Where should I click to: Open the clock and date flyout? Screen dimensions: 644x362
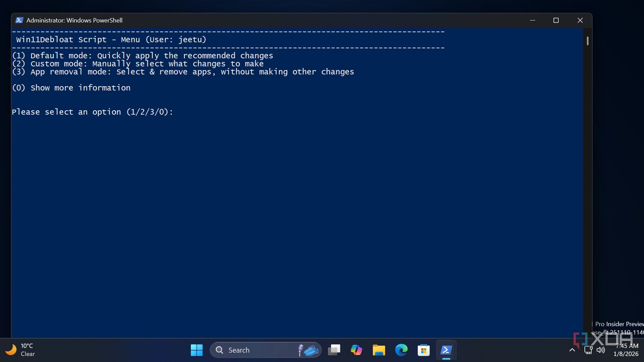pyautogui.click(x=626, y=350)
